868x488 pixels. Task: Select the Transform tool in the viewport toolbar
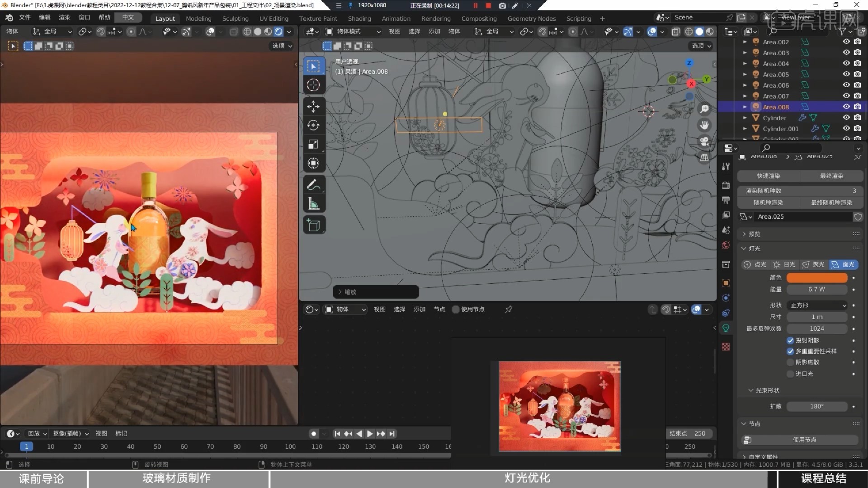coord(313,163)
